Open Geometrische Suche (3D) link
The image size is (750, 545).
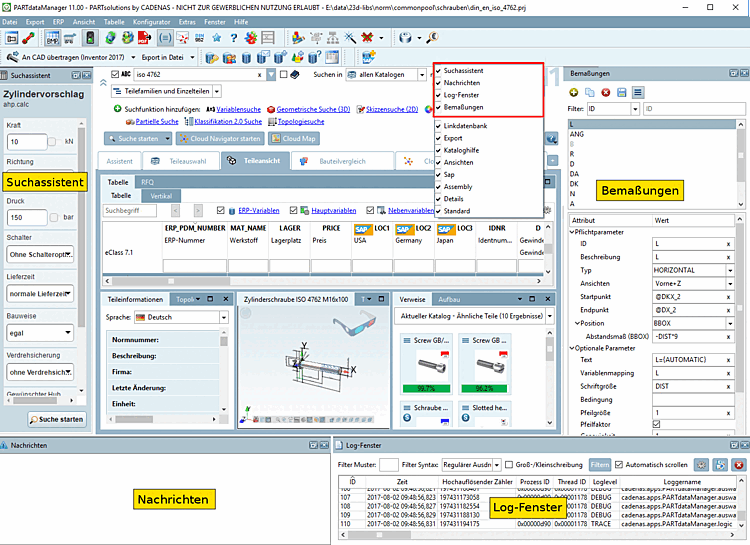[x=313, y=109]
